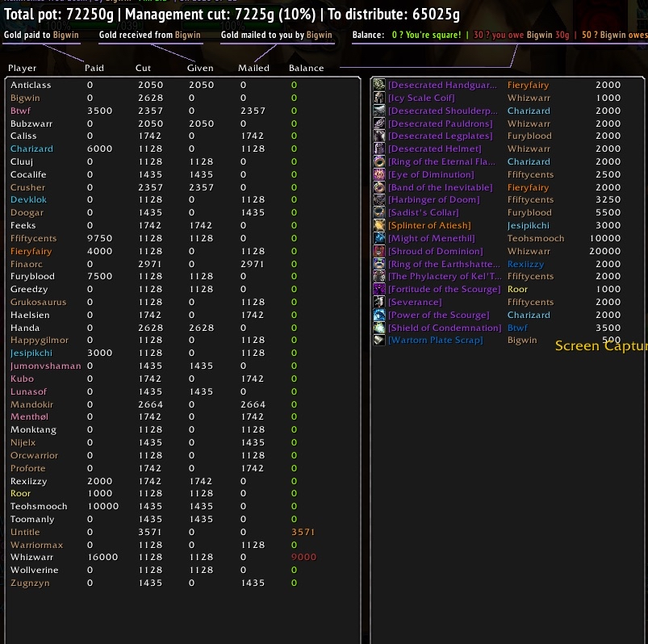Select player Zugnzyn in the list
The height and width of the screenshot is (644, 648).
[30, 583]
